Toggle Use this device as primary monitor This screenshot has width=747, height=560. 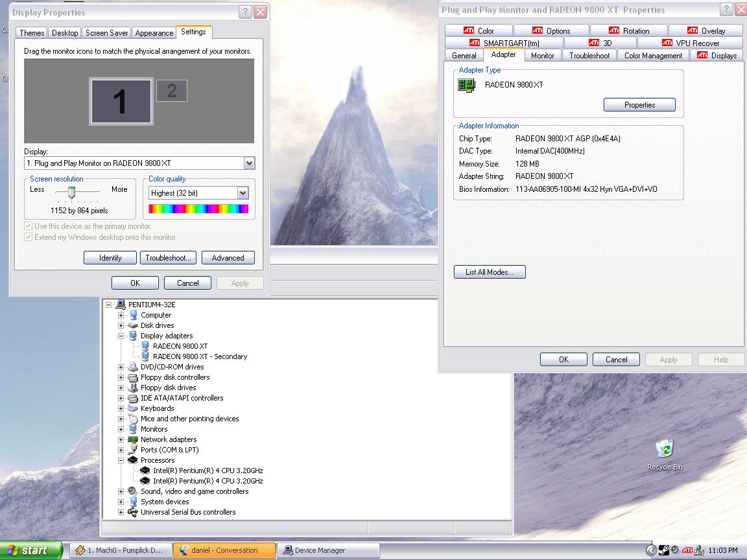point(29,226)
